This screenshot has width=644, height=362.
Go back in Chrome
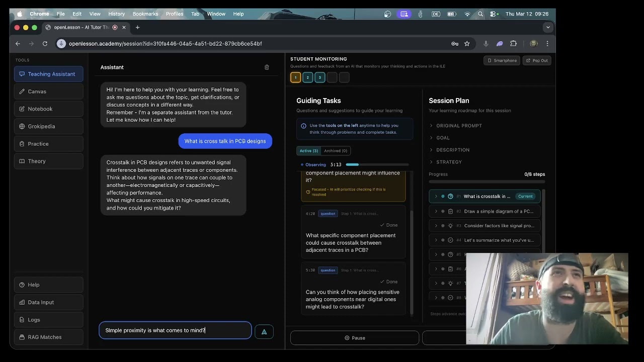tap(18, 44)
